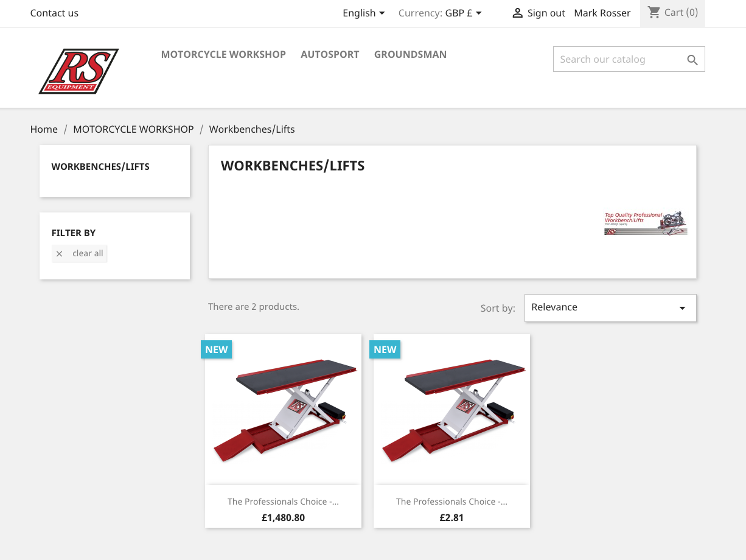Open the GROUNDSMAN menu item
The height and width of the screenshot is (560, 746).
[410, 54]
